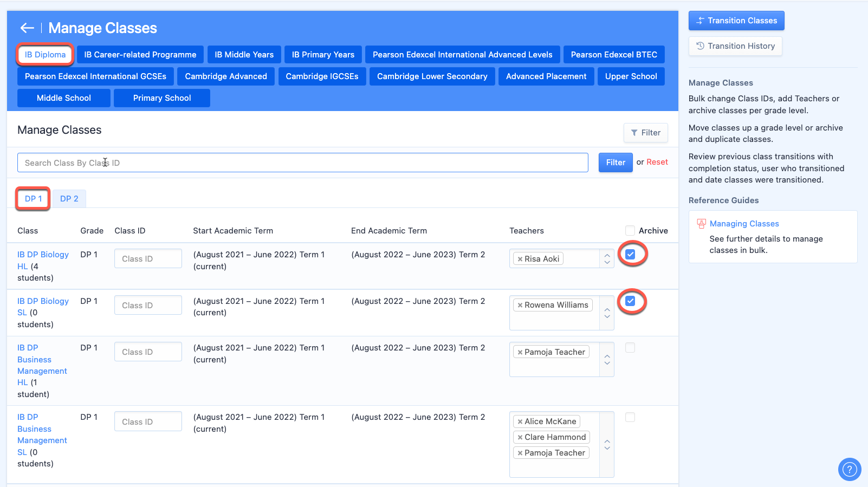Click the Reset link
This screenshot has height=487, width=868.
[657, 162]
